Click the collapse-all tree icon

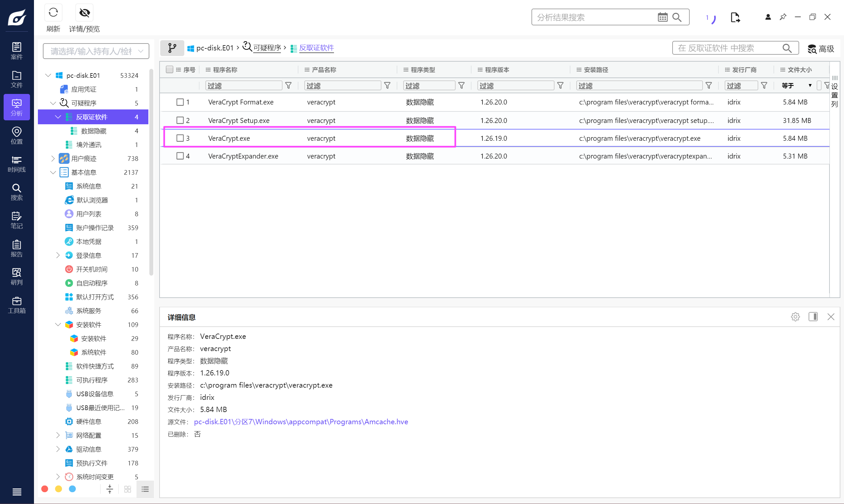click(x=110, y=489)
